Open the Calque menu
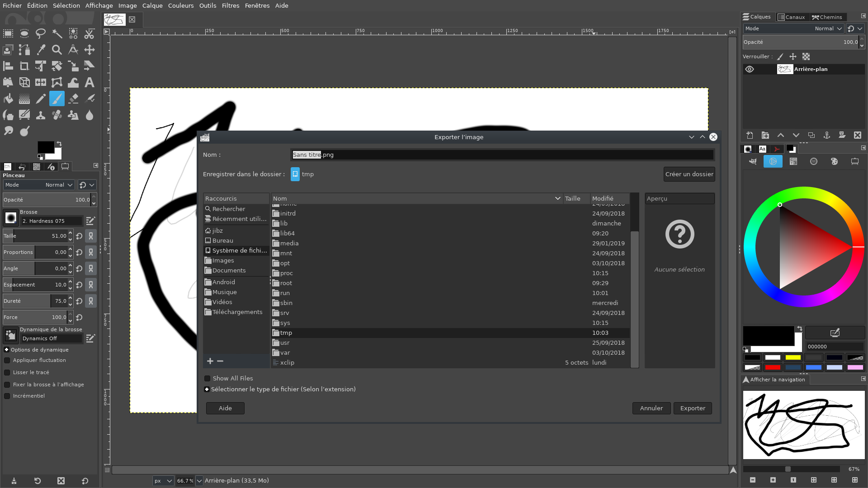 (152, 5)
